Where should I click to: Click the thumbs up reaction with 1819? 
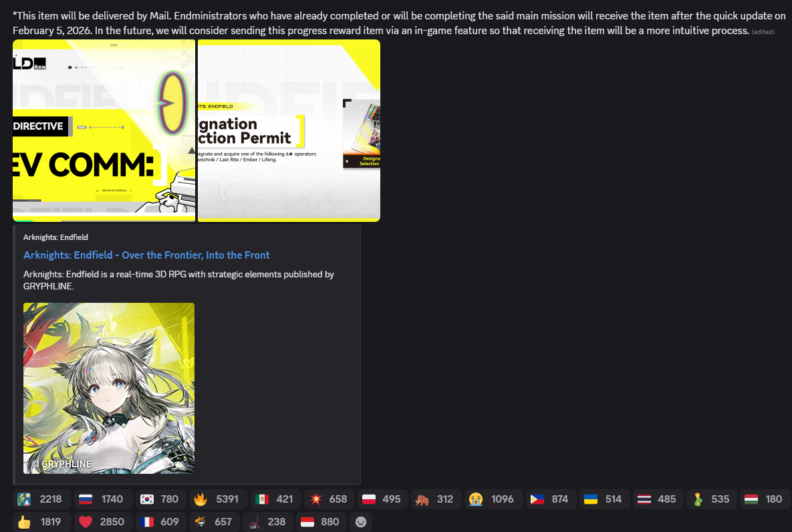[x=41, y=521]
